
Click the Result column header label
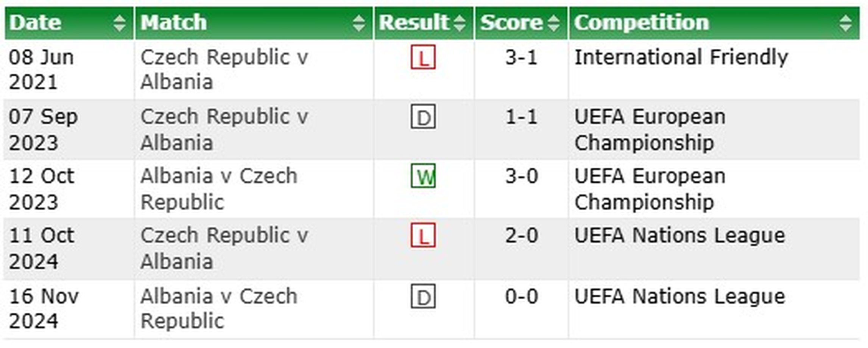413,23
